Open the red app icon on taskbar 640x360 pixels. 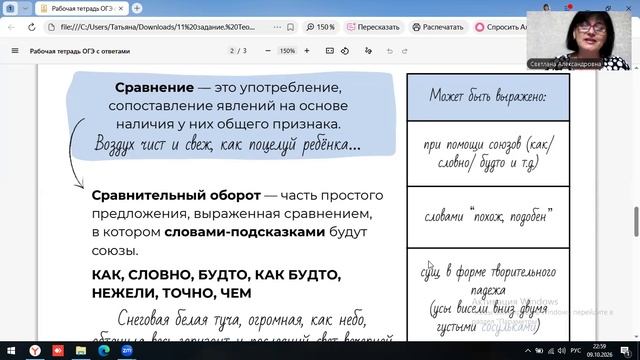pyautogui.click(x=58, y=351)
